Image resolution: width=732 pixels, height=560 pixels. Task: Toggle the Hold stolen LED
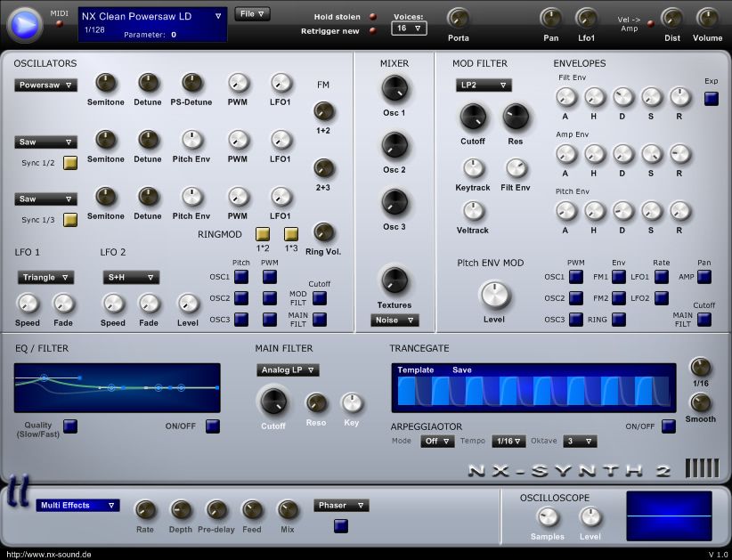click(373, 17)
